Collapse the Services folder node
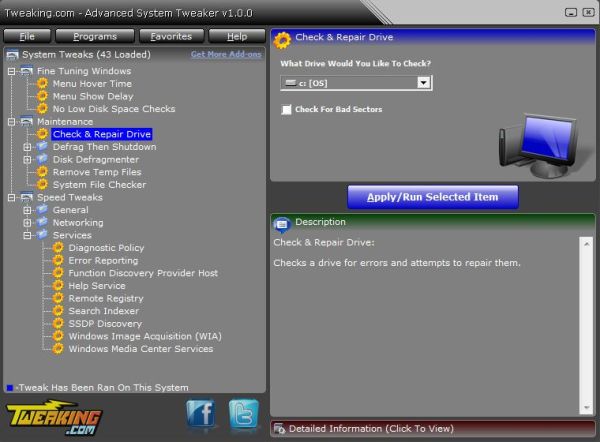 coord(27,235)
